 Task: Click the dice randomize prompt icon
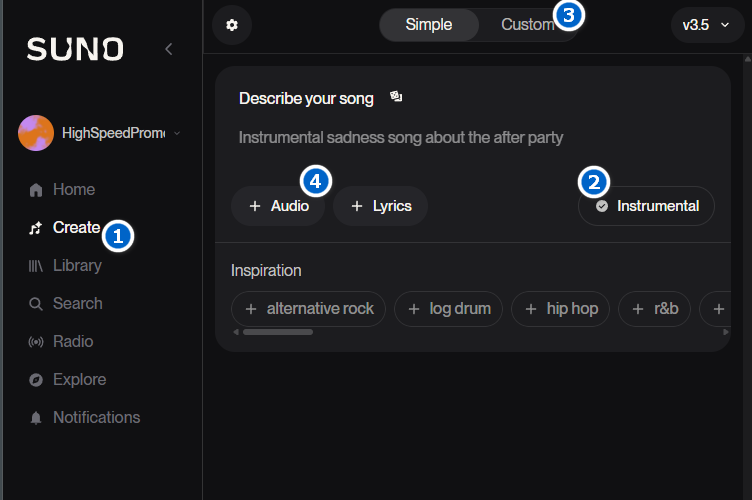point(396,97)
